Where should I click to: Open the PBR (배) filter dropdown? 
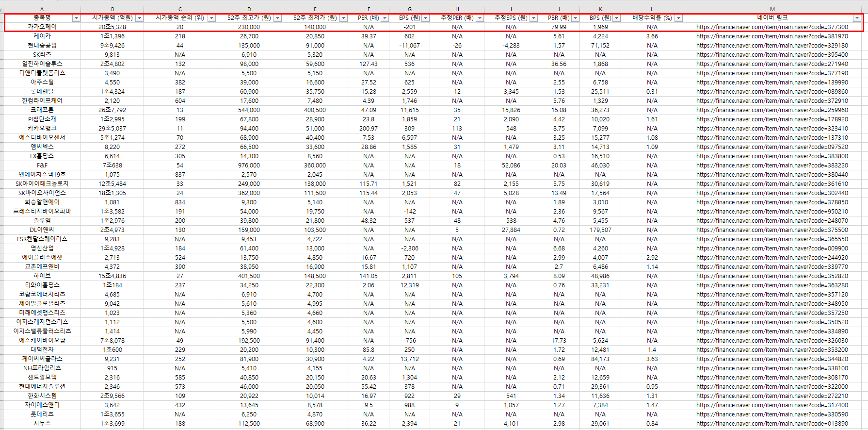click(575, 18)
